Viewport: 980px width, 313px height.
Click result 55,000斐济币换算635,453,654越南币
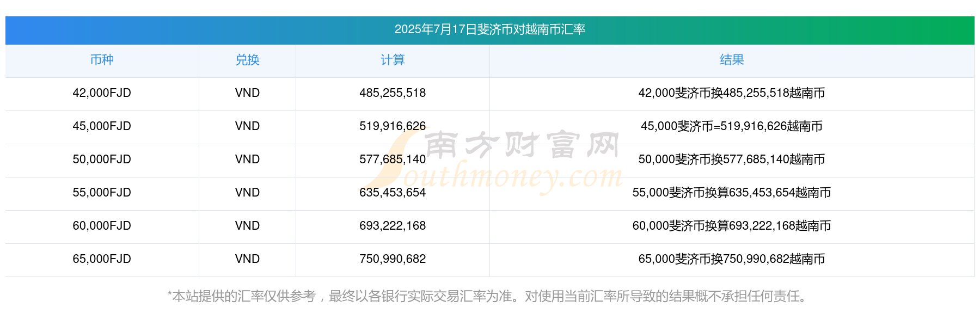click(x=732, y=193)
